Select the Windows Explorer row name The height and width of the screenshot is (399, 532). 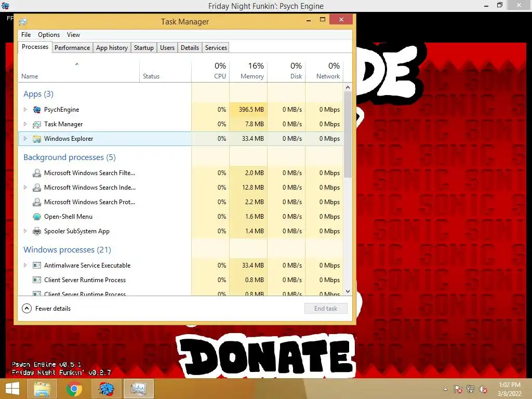(x=69, y=139)
